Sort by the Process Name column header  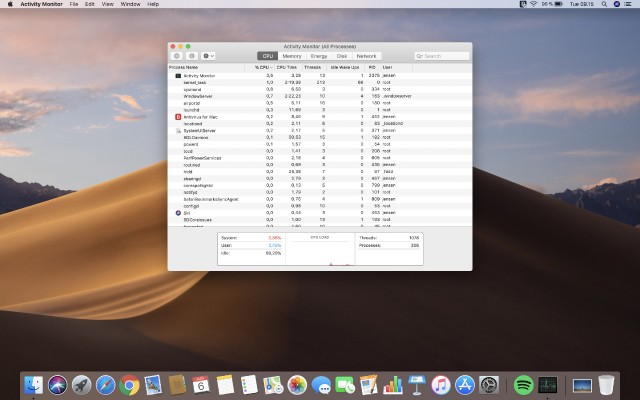(x=206, y=67)
